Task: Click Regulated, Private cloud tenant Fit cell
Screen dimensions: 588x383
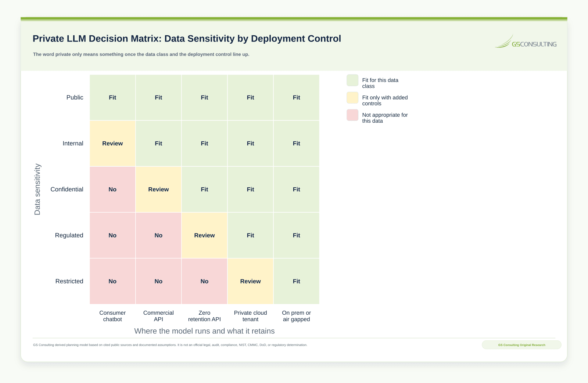Action: [x=251, y=235]
